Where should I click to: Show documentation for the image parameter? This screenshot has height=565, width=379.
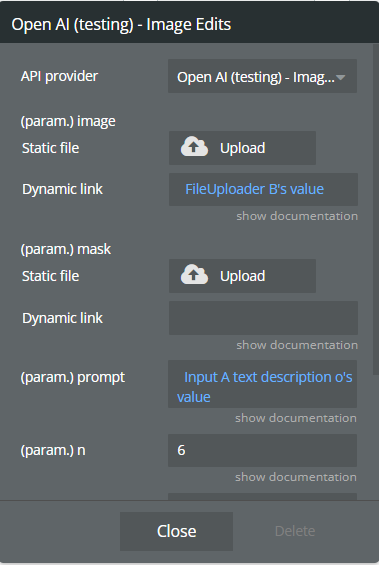click(x=297, y=216)
